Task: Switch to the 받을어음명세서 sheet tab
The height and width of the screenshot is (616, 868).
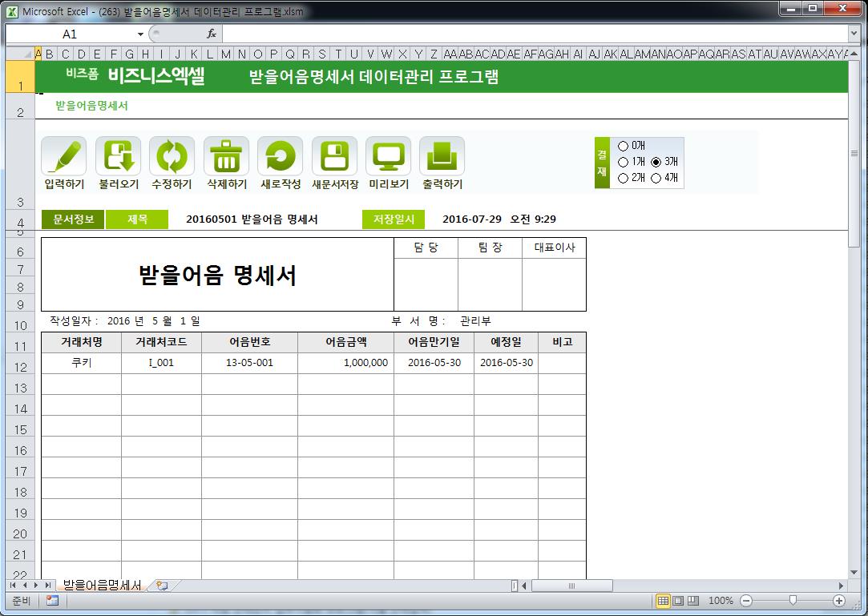Action: [102, 586]
